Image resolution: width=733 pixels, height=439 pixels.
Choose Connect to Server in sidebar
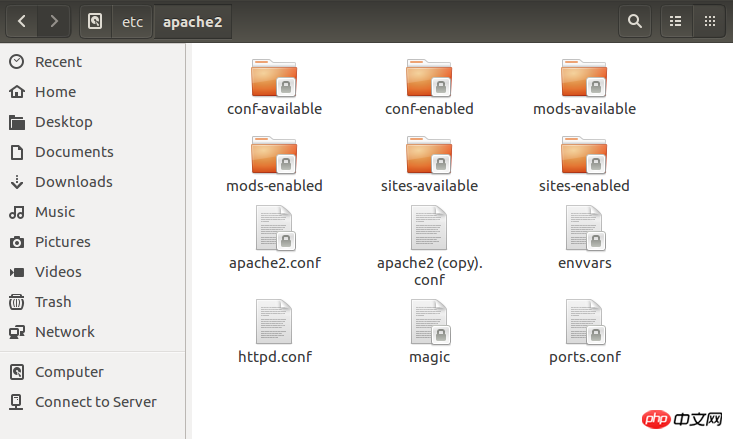pyautogui.click(x=93, y=402)
